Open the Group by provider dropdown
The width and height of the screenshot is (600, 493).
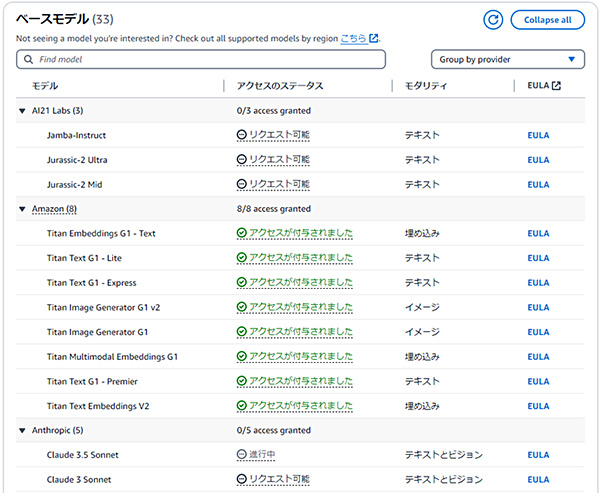(508, 59)
